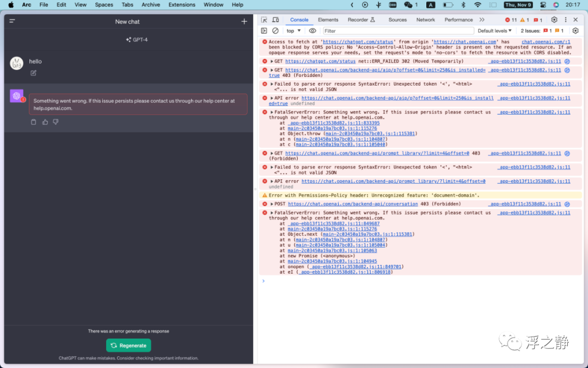Give the response a thumbs down

pyautogui.click(x=56, y=122)
